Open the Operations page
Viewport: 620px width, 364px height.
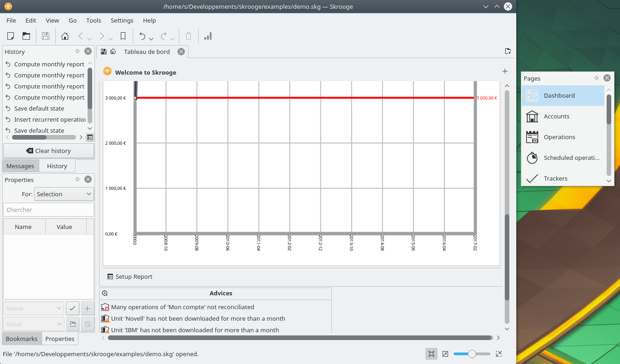click(x=563, y=137)
